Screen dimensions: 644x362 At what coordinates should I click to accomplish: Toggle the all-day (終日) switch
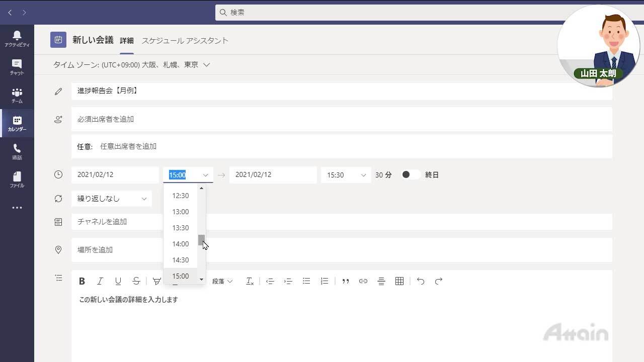(411, 174)
